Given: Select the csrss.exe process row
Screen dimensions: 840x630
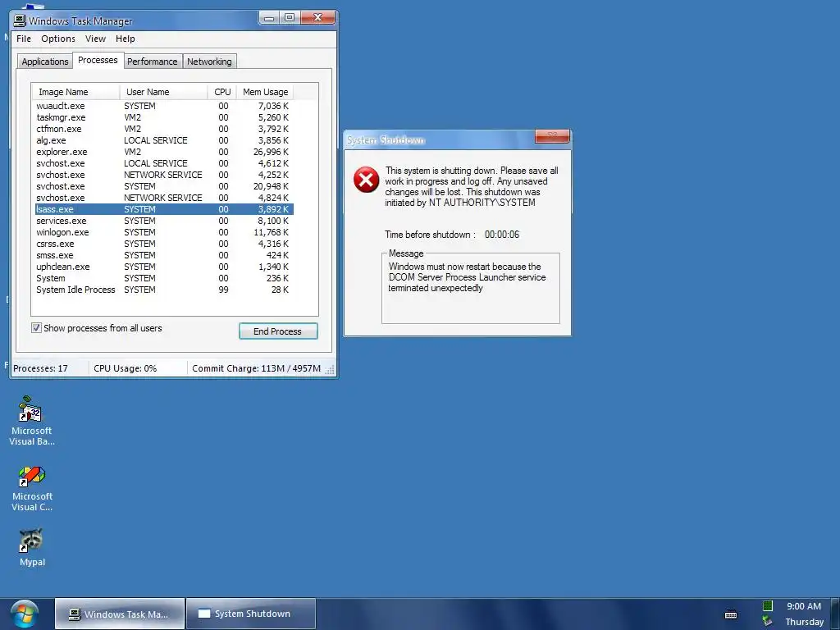Looking at the screenshot, I should 163,244.
